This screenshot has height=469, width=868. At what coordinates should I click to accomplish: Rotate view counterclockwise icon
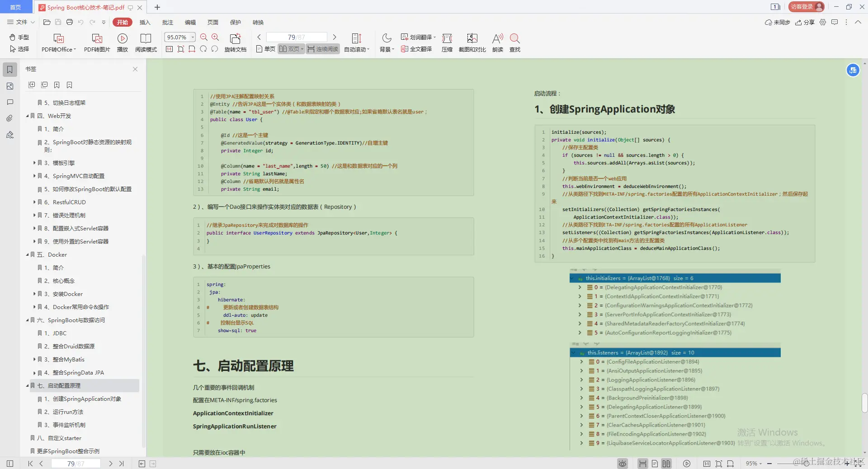(x=214, y=49)
